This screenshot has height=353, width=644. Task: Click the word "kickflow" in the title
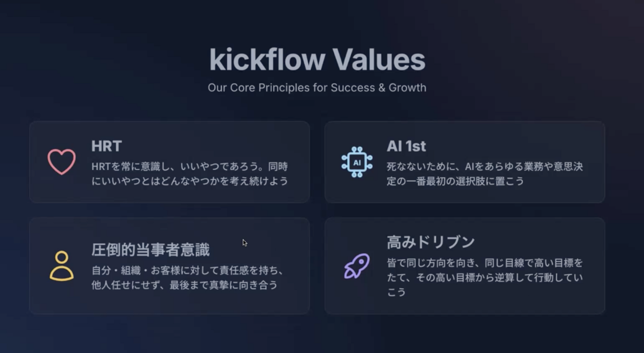pyautogui.click(x=267, y=60)
